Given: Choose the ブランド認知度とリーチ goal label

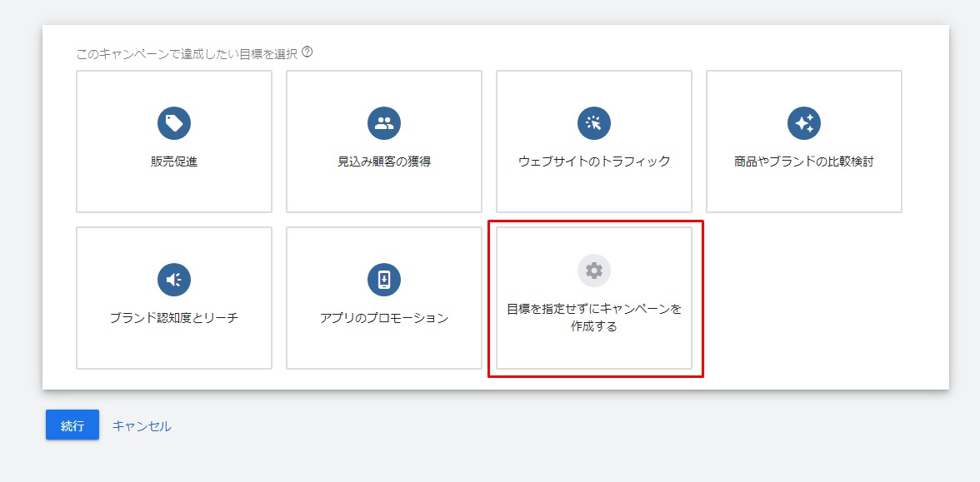Looking at the screenshot, I should 174,318.
